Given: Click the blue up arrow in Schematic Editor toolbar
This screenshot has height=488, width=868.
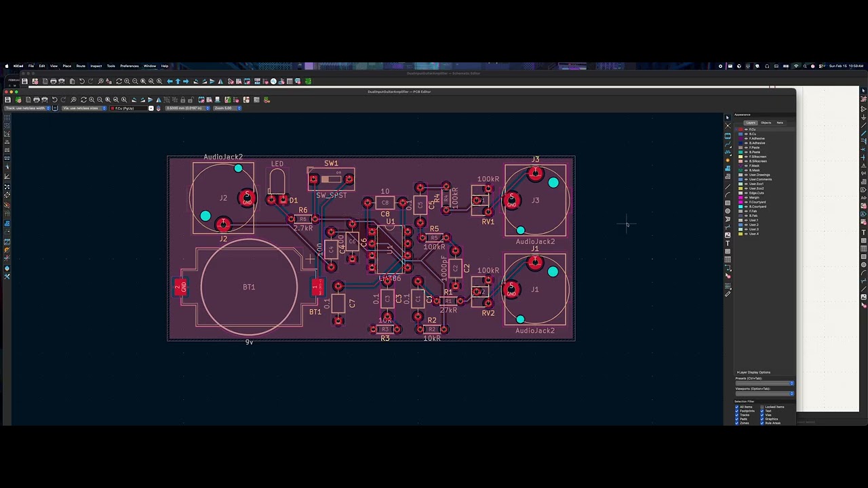Looking at the screenshot, I should (178, 81).
